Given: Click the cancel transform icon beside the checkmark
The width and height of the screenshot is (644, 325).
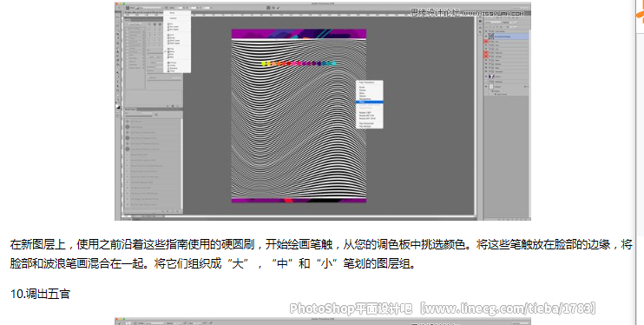Looking at the screenshot, I should click(x=274, y=8).
